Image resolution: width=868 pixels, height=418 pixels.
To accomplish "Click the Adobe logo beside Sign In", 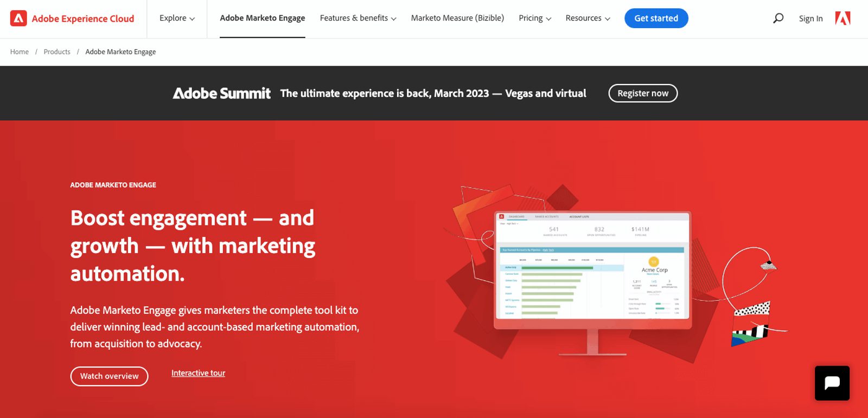I will 843,18.
